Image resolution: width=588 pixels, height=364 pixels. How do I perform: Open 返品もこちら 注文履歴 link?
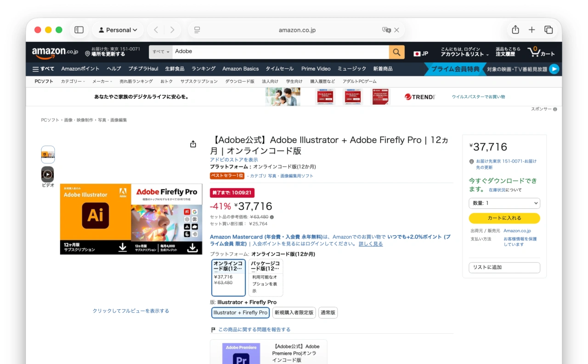[x=508, y=52]
